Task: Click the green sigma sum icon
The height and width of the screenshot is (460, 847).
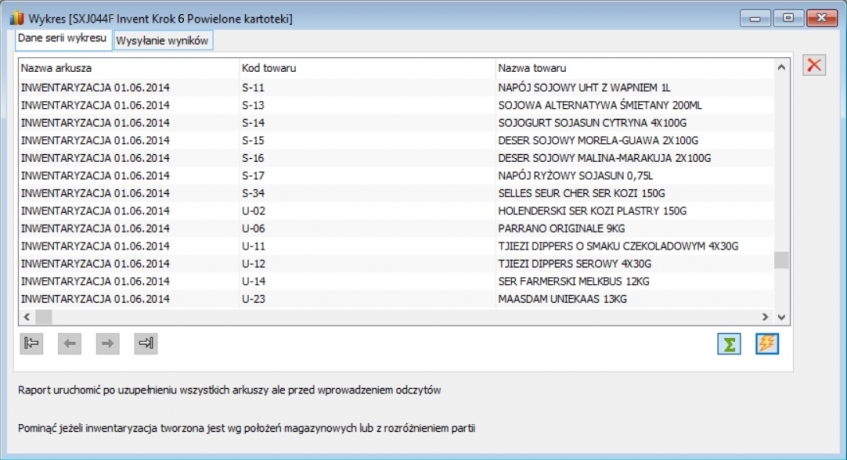Action: [x=729, y=343]
